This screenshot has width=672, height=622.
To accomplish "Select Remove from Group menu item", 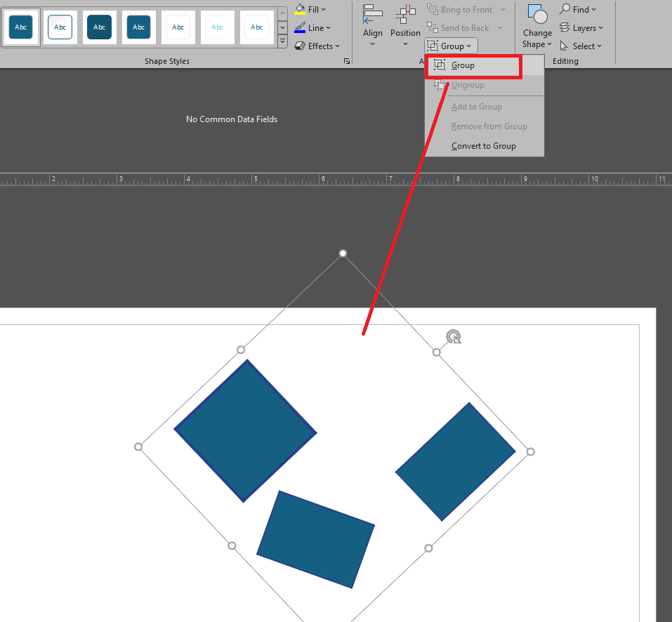I will click(x=485, y=126).
